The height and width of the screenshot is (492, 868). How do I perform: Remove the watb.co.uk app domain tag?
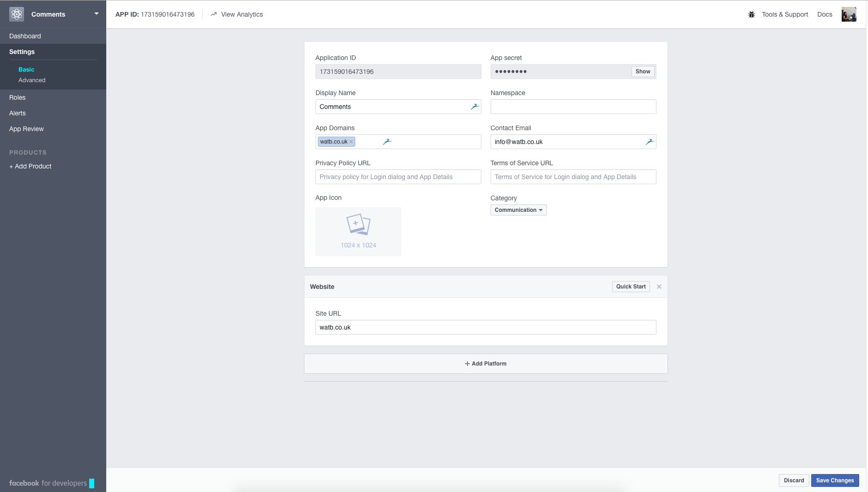(x=351, y=142)
